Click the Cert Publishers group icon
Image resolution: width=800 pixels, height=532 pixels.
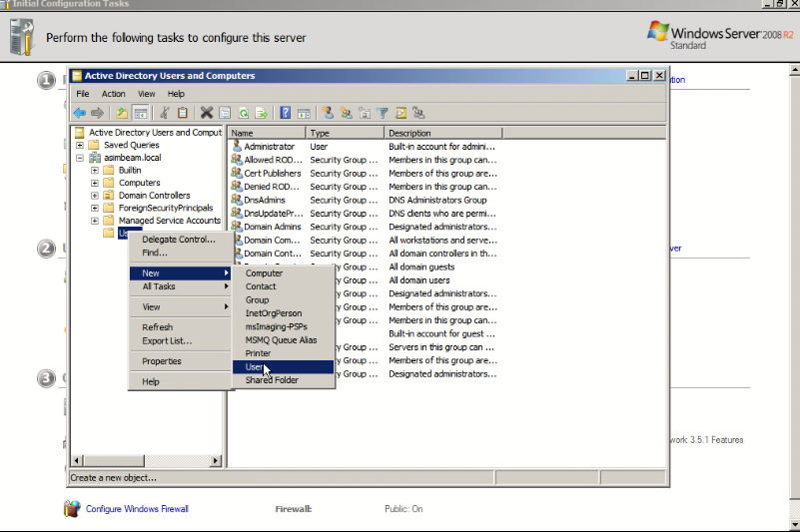pos(237,173)
